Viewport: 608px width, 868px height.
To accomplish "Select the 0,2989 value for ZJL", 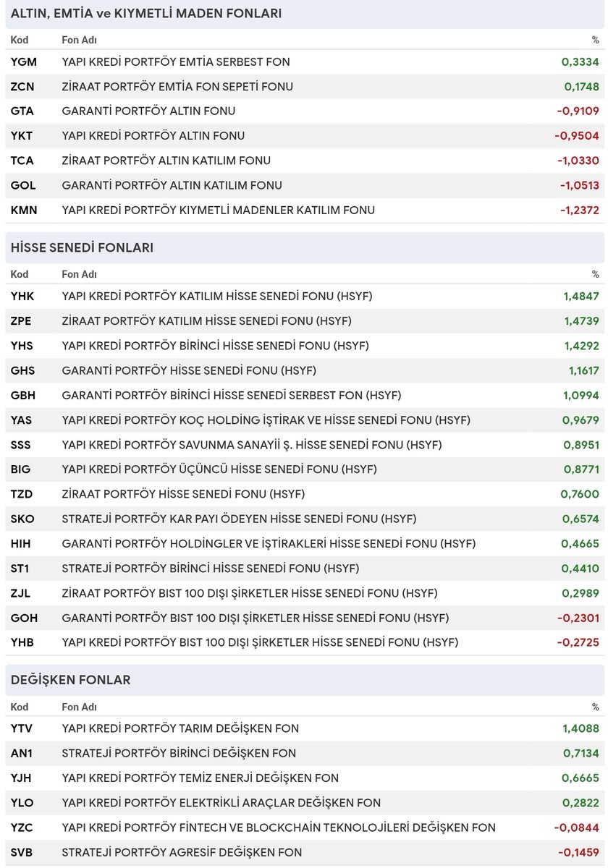I will point(580,593).
